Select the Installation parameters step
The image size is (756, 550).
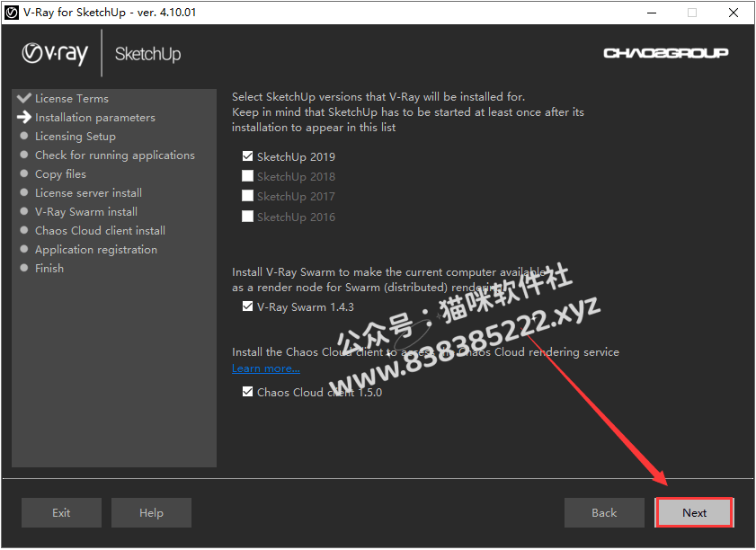tap(95, 117)
